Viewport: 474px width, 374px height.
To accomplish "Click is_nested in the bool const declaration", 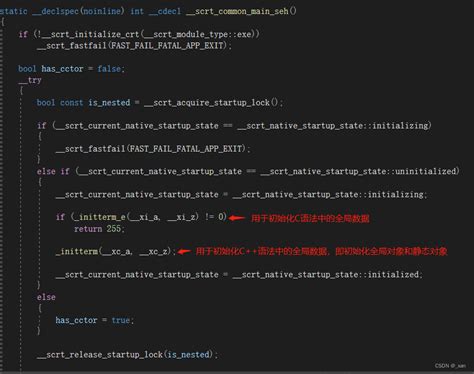I will pos(109,102).
